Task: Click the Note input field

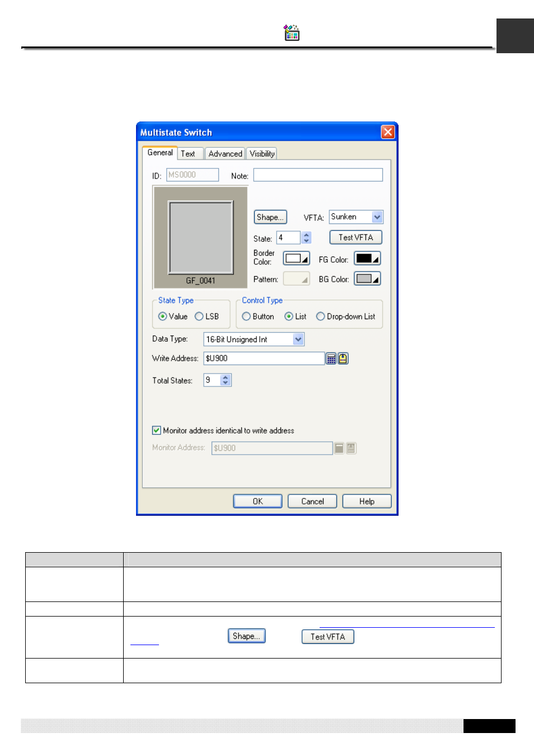Action: click(x=318, y=175)
